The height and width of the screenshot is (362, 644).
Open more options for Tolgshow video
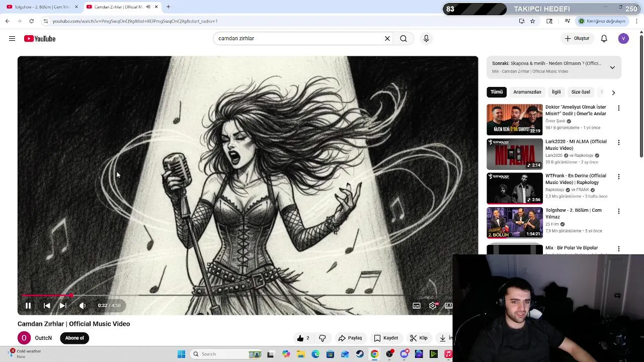pos(619,211)
